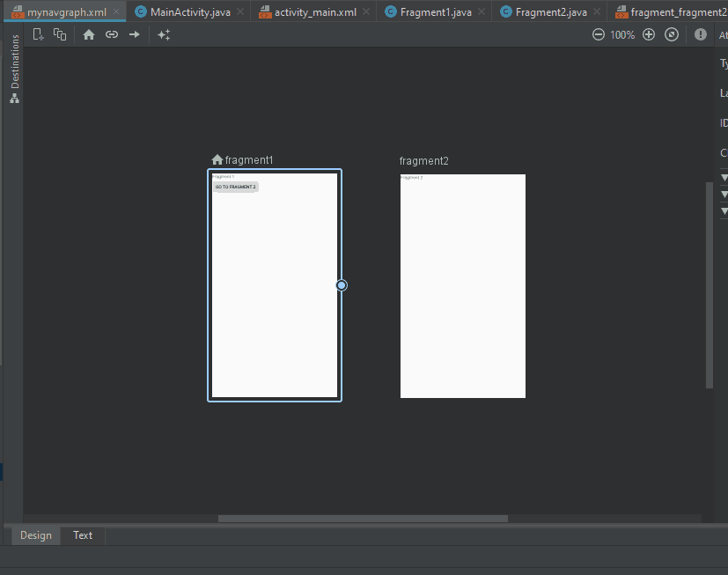Zoom out with the minus icon
This screenshot has width=728, height=575.
(599, 34)
